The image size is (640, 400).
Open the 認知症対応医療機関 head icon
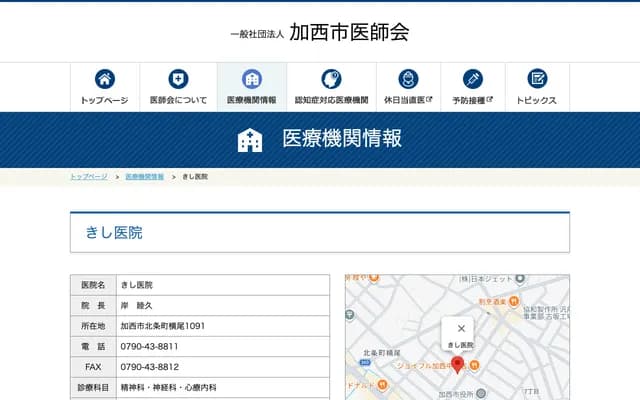coord(331,79)
